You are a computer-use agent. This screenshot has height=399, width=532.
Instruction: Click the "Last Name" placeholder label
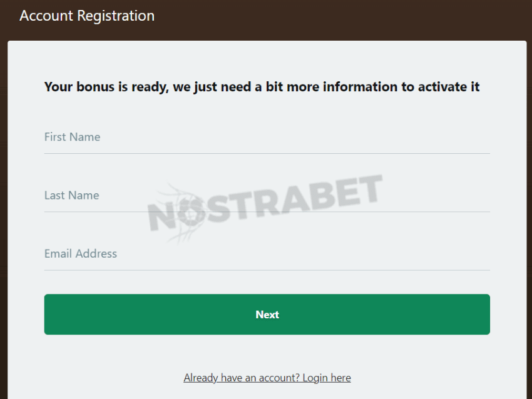click(x=71, y=195)
